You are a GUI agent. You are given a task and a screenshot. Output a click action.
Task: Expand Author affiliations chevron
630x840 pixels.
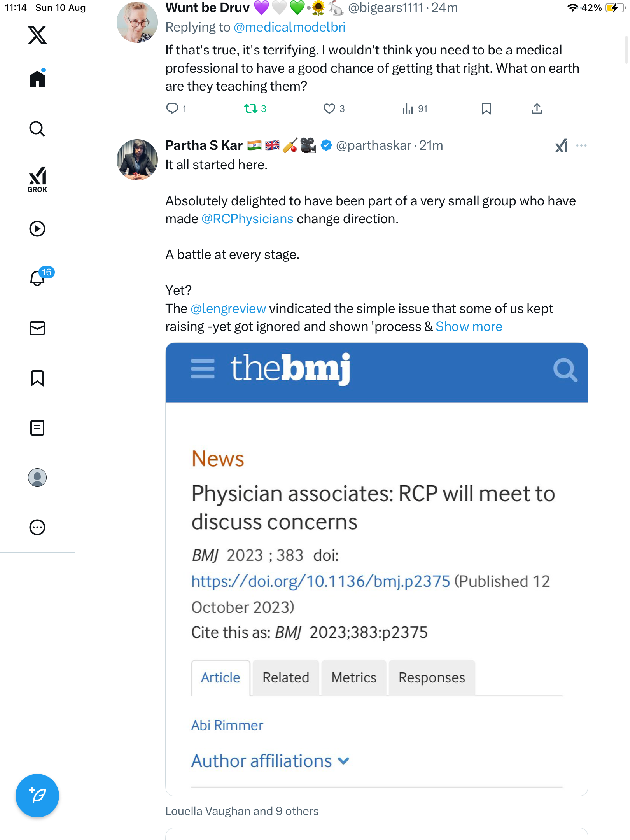(x=344, y=761)
